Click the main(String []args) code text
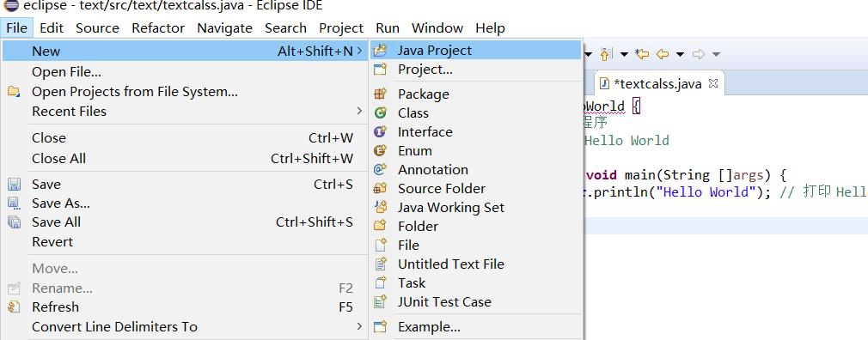 point(698,175)
